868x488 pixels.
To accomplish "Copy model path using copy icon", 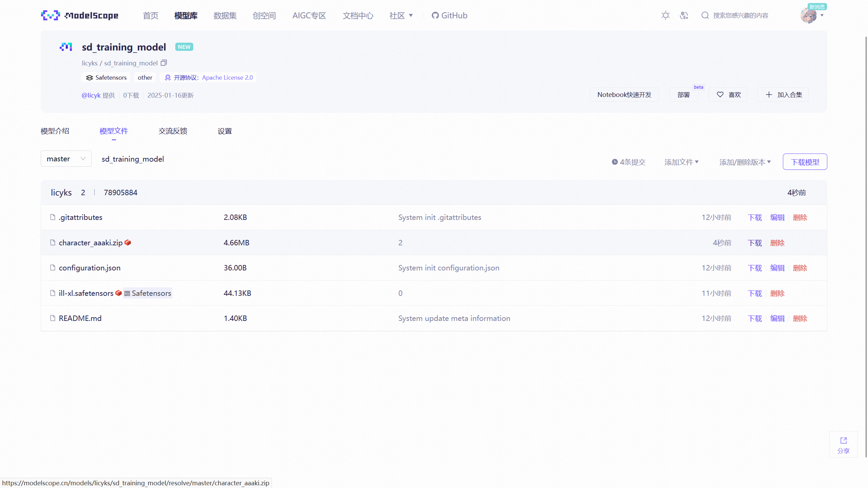I will (x=164, y=63).
